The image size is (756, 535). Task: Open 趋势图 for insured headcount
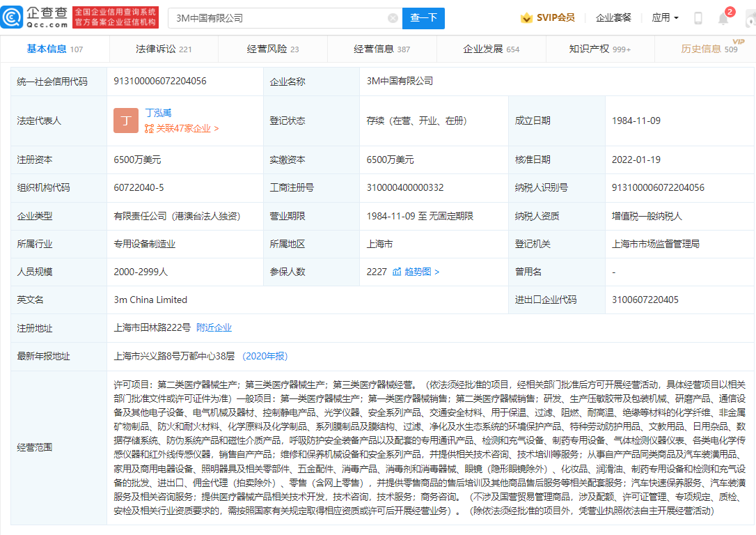(421, 272)
